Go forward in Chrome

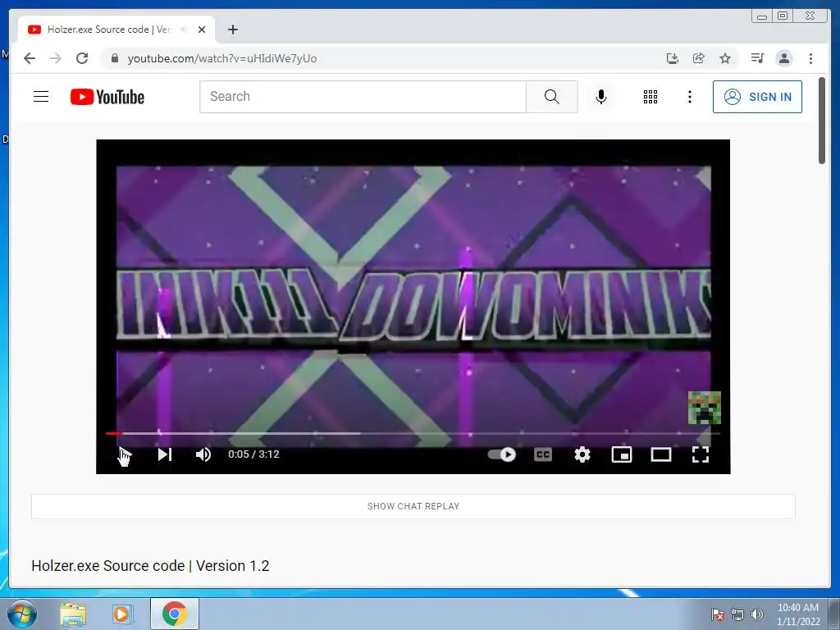pos(56,58)
